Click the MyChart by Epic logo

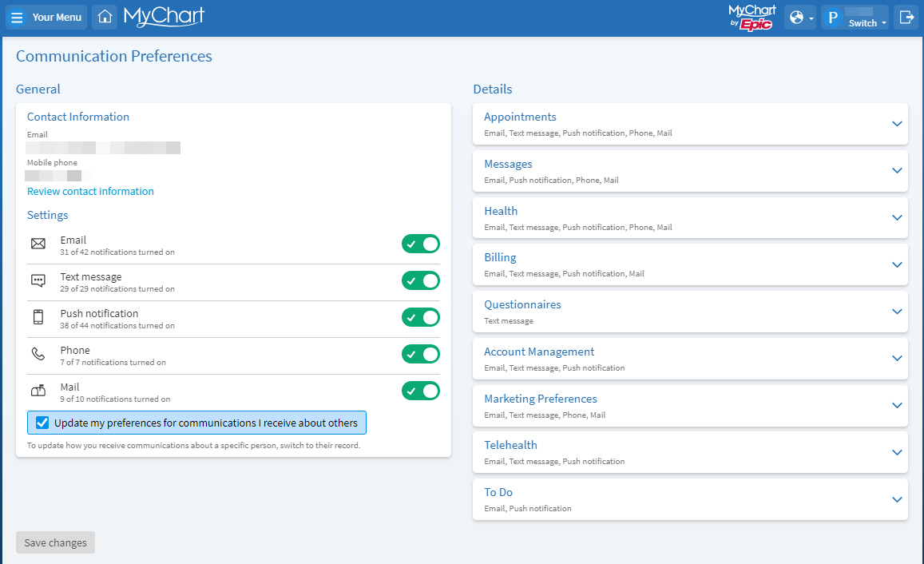pos(751,17)
